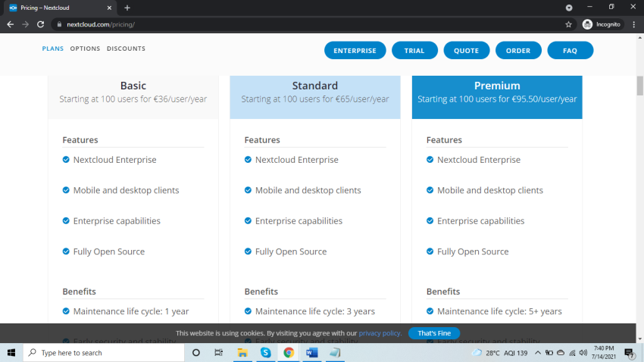The height and width of the screenshot is (362, 644).
Task: Click Standard plan's Nextcloud Enterprise check icon
Action: (248, 159)
